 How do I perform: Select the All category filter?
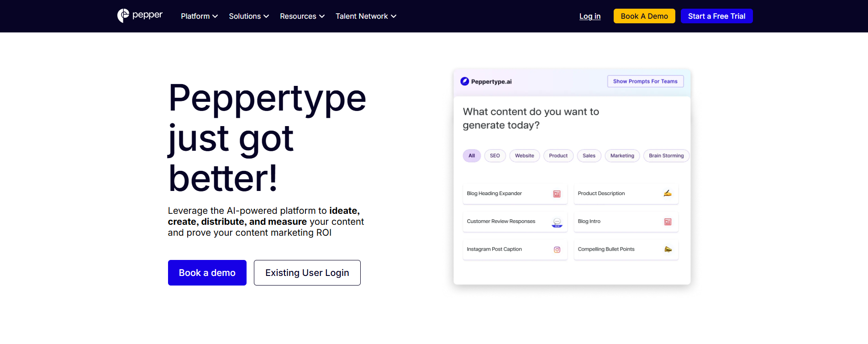coord(472,156)
